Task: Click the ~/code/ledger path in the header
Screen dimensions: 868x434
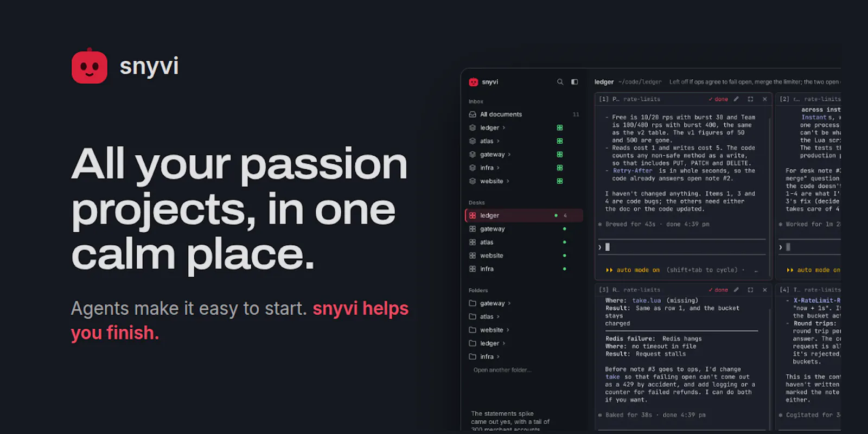Action: coord(640,82)
